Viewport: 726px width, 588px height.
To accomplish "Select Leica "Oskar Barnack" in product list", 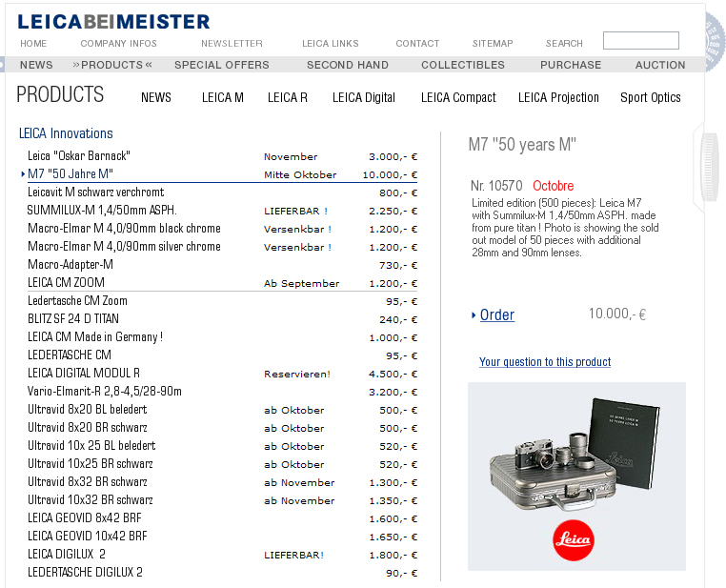I will point(79,155).
